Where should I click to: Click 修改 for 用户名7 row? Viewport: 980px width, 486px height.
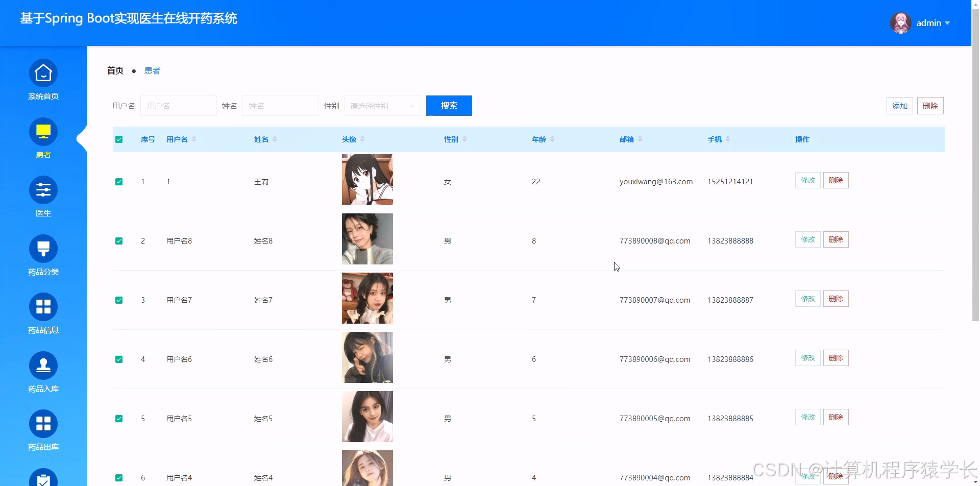point(808,299)
